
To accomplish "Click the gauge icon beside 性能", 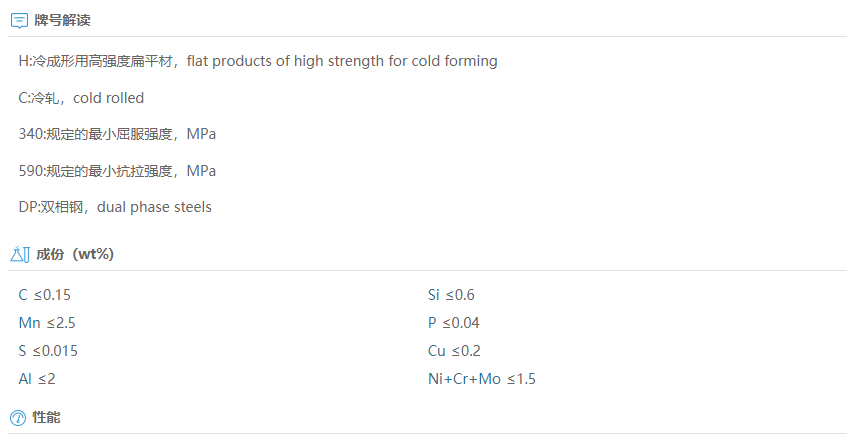I will tap(18, 418).
